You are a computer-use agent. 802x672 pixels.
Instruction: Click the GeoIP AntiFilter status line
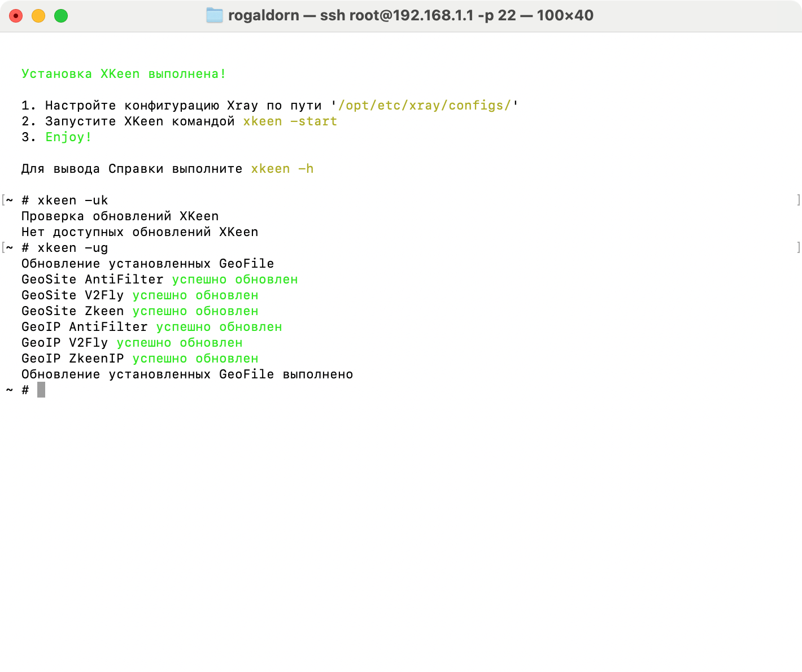(x=151, y=327)
